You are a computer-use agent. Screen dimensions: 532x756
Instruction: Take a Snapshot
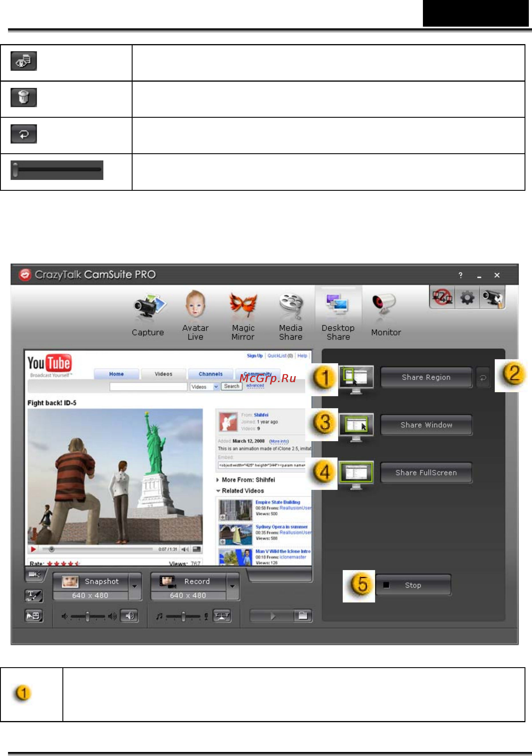pos(91,582)
